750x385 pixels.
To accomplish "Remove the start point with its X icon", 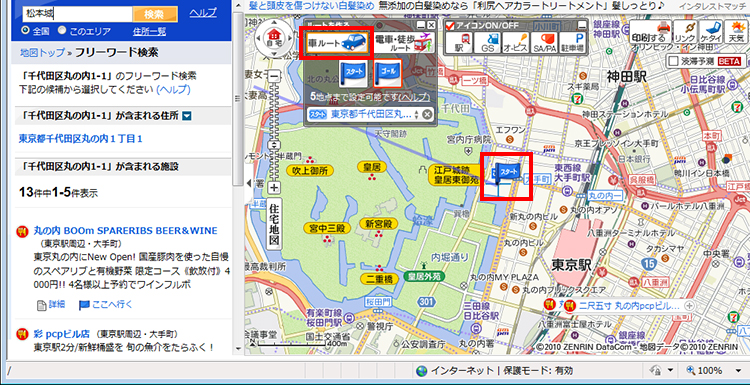I will click(x=427, y=114).
